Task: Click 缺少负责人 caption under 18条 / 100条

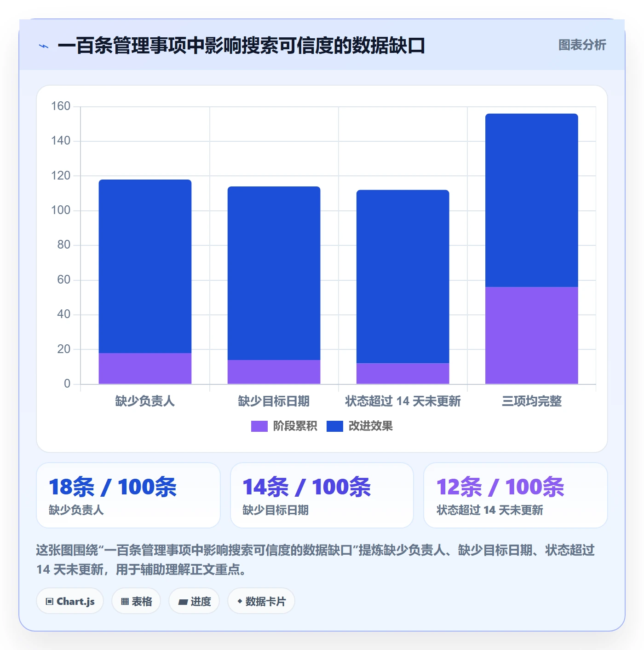Action: coord(76,510)
